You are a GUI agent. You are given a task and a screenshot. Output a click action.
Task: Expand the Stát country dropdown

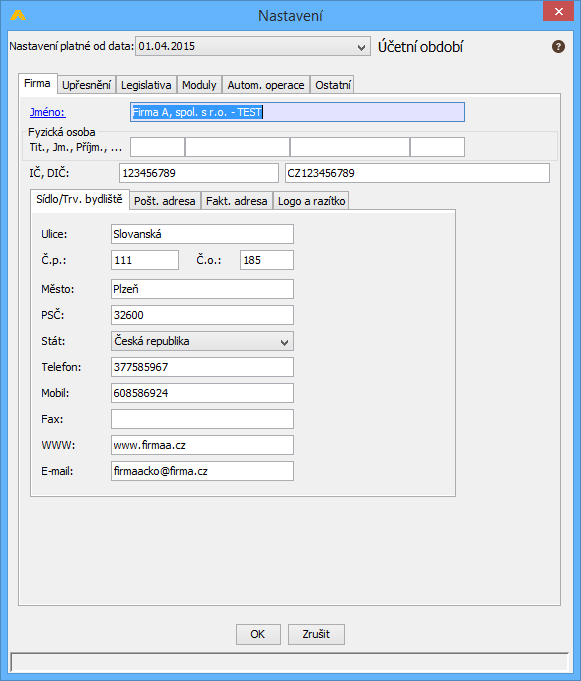click(x=202, y=341)
